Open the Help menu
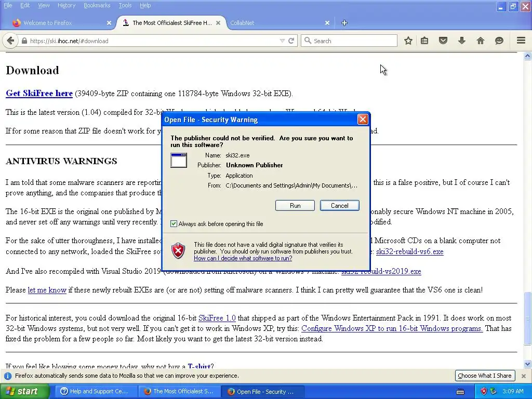Screen dimensions: 532x399 [x=145, y=5]
